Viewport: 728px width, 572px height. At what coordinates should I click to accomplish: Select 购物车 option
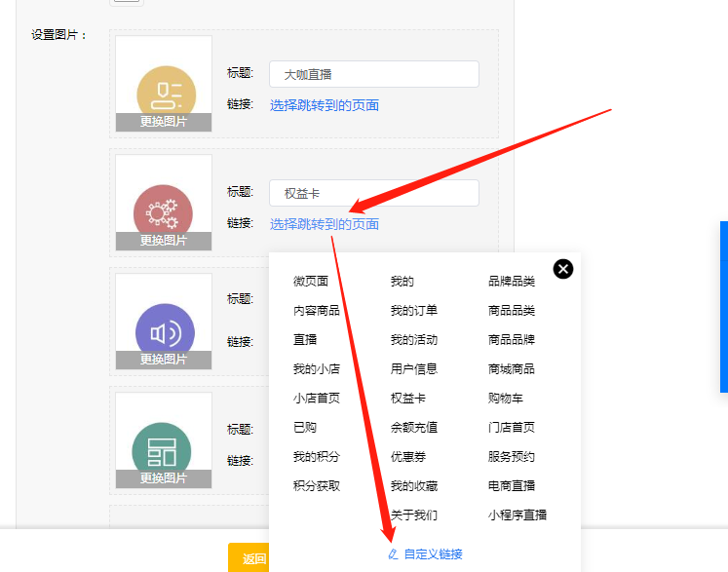[x=506, y=399]
